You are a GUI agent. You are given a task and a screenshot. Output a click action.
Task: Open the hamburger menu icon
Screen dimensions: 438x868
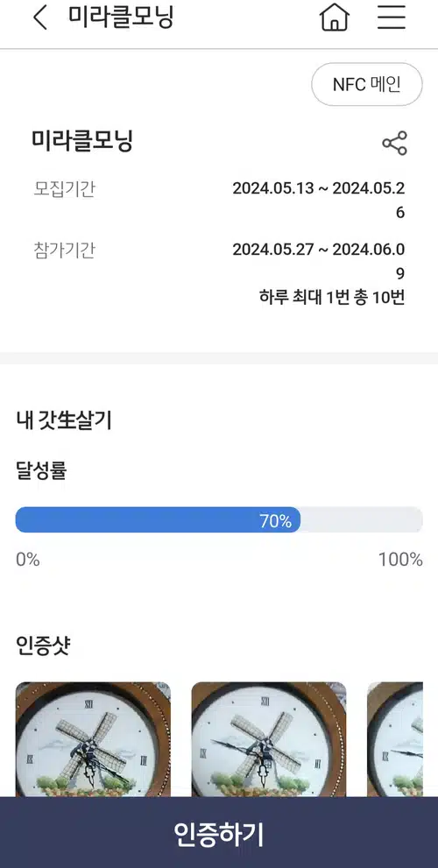(x=392, y=18)
